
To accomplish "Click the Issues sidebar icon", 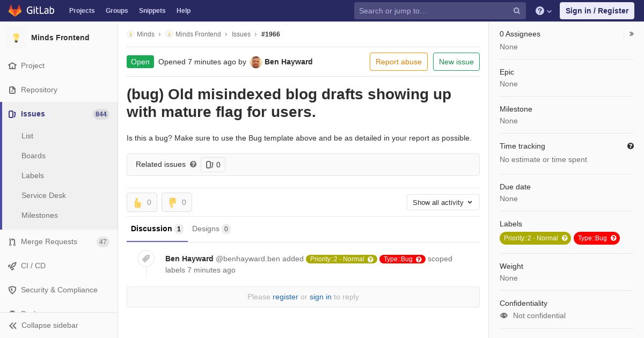I will point(12,114).
